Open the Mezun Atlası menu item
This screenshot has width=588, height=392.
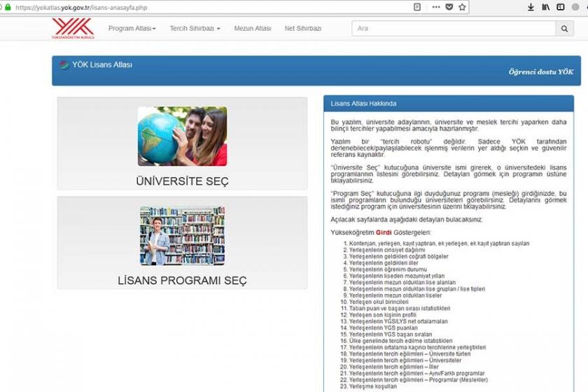tap(253, 29)
